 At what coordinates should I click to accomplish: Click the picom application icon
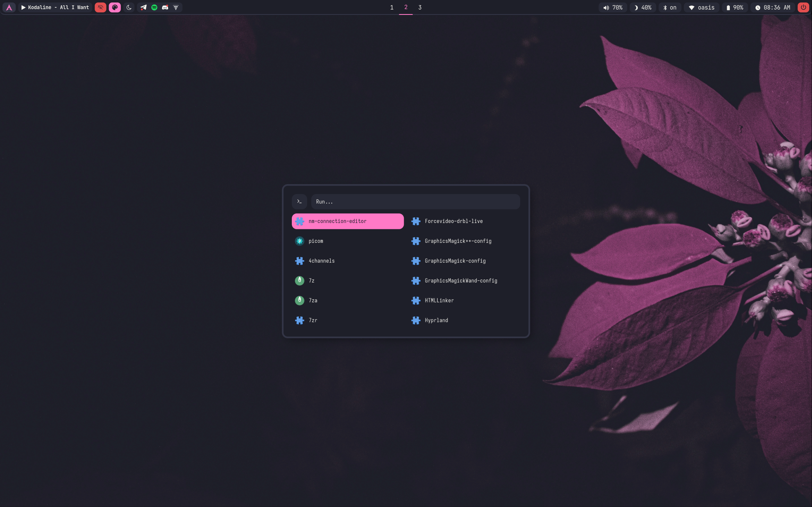(299, 241)
